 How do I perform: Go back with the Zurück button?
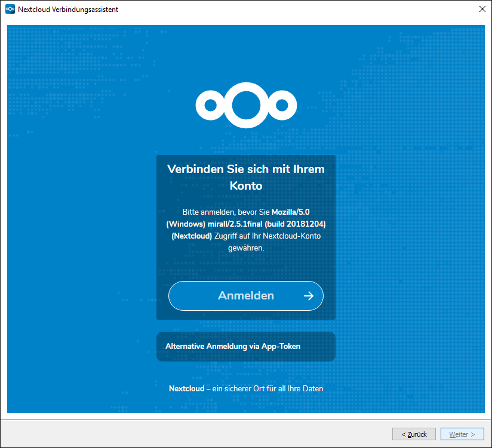(x=414, y=434)
